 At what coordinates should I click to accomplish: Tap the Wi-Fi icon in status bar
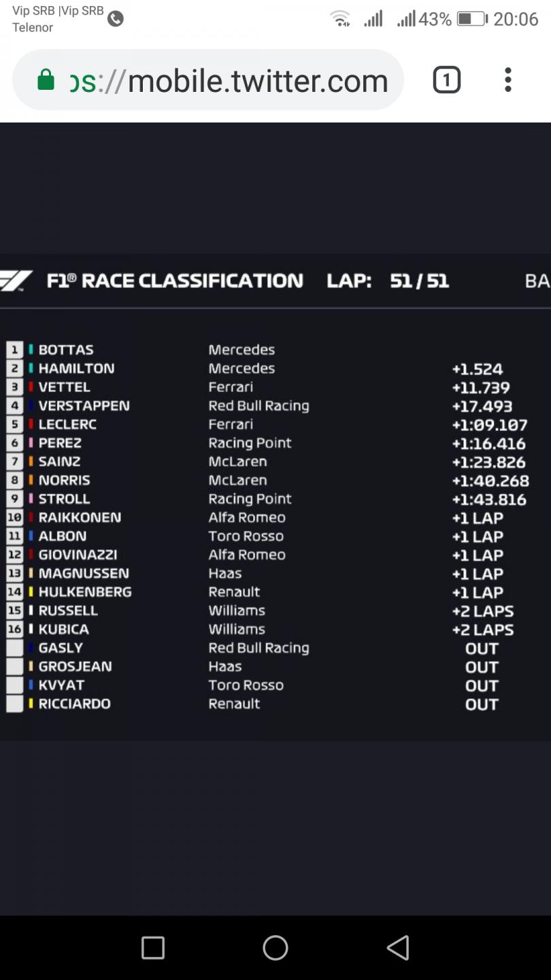340,19
